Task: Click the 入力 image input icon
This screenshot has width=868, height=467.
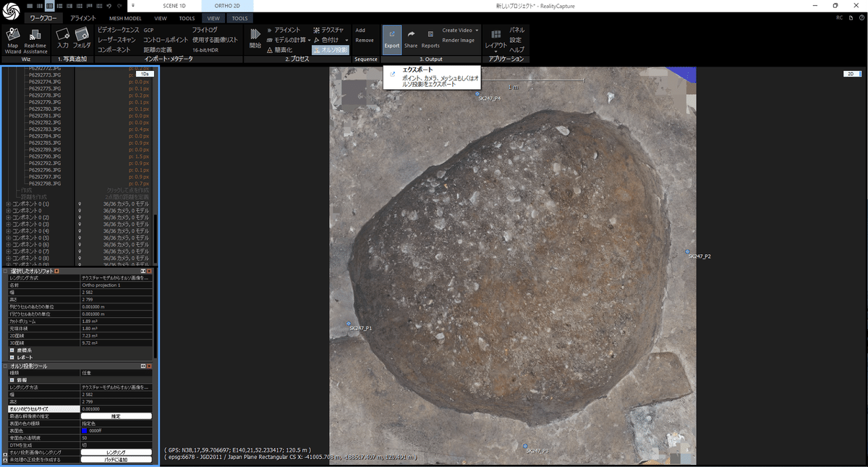Action: tap(63, 38)
